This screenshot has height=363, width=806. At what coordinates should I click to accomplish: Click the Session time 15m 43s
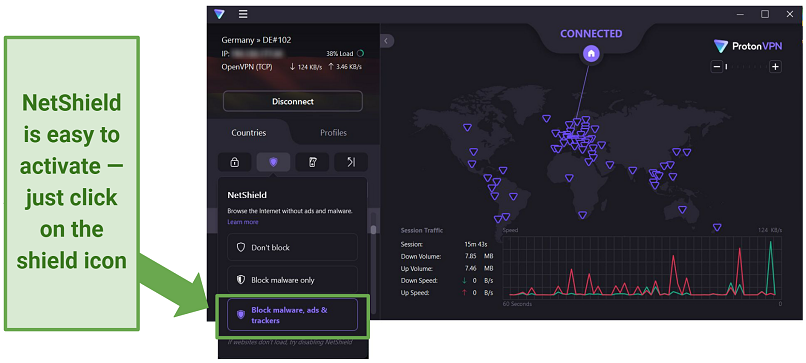point(475,244)
